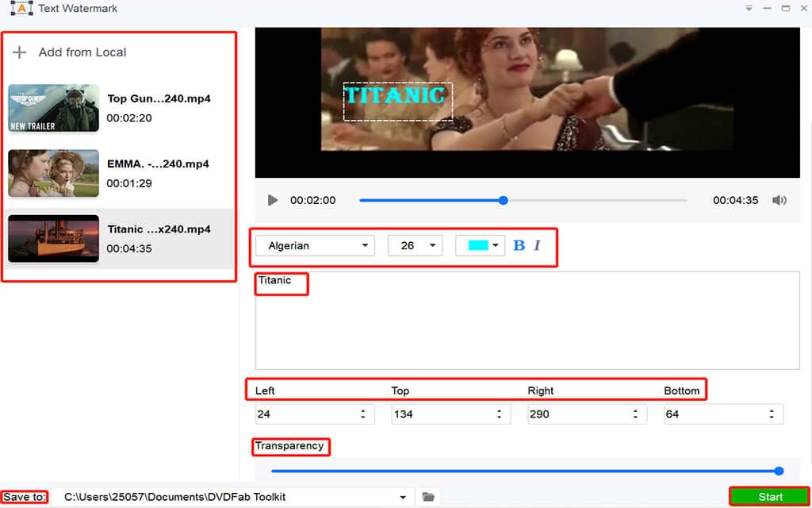The height and width of the screenshot is (508, 812).
Task: Open the Save to path dropdown
Action: point(404,497)
